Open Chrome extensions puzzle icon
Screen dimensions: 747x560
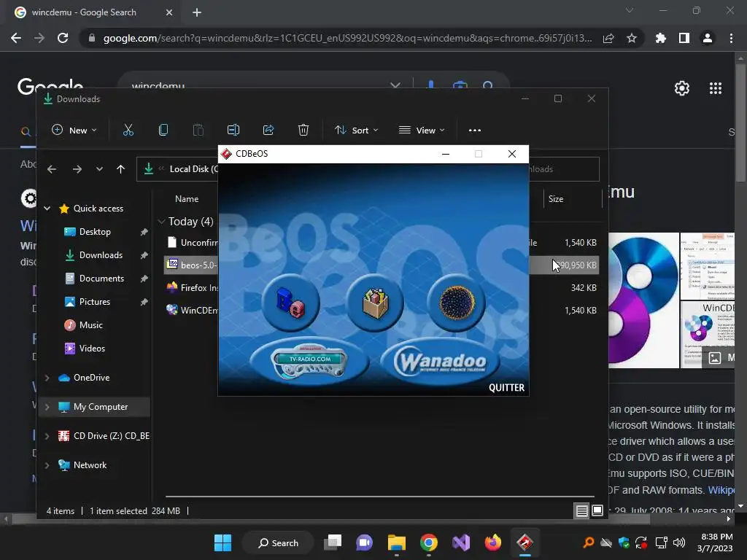(661, 38)
